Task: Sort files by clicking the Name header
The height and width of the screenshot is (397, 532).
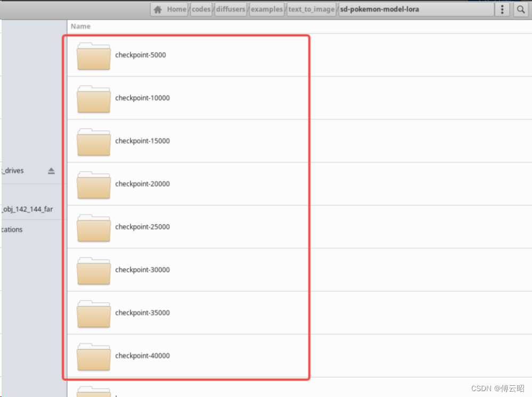Action: [80, 26]
